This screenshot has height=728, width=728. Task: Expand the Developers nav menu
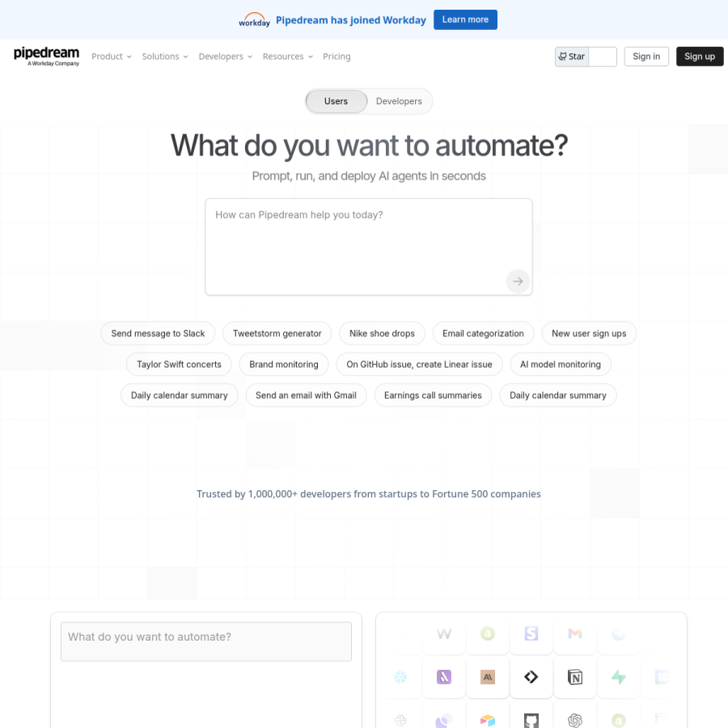[x=225, y=56]
